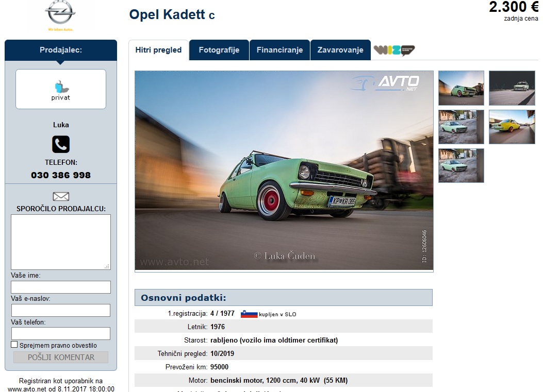The height and width of the screenshot is (392, 543).
Task: Click the Tehnični pregled value 10/2019
Action: (x=222, y=353)
